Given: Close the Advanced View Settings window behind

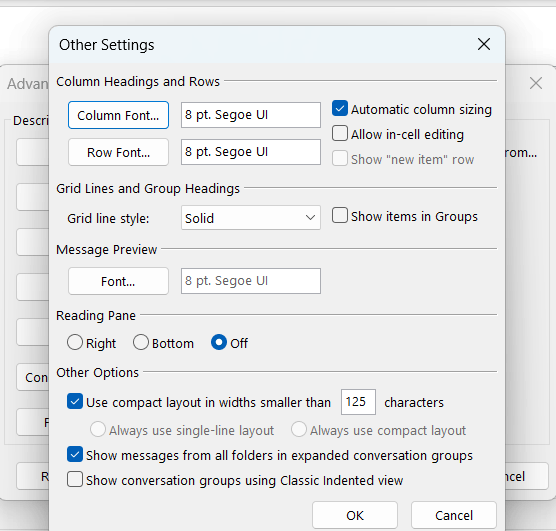Looking at the screenshot, I should pyautogui.click(x=535, y=83).
